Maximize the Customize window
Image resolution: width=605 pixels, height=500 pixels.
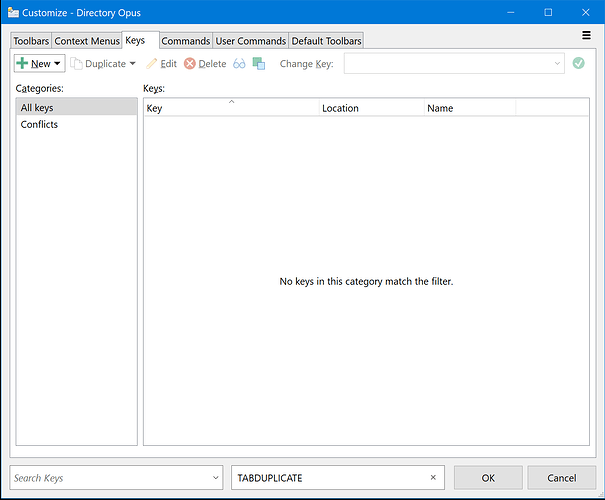click(x=548, y=12)
